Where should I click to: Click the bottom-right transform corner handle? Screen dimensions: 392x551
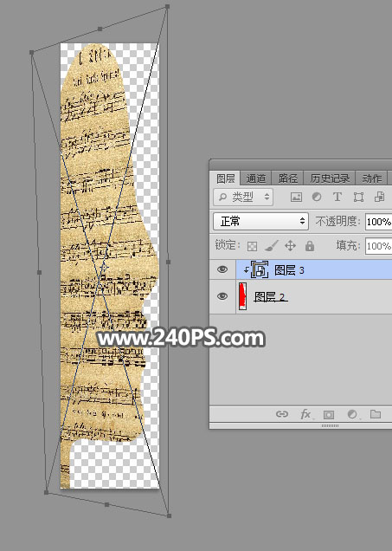pyautogui.click(x=169, y=515)
